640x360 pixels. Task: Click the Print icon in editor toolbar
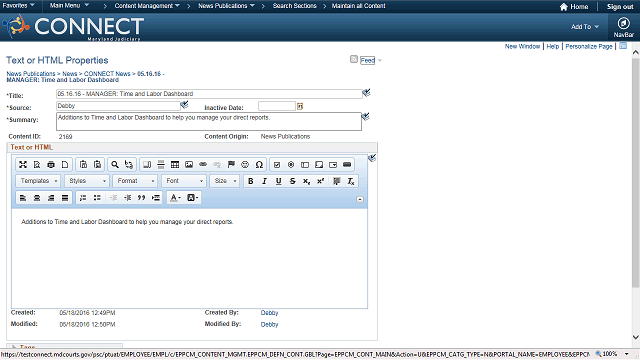click(x=51, y=164)
